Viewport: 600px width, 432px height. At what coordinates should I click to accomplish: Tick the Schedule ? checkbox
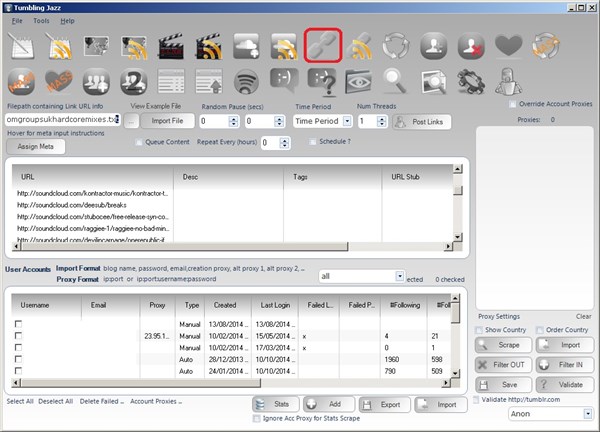pos(313,142)
